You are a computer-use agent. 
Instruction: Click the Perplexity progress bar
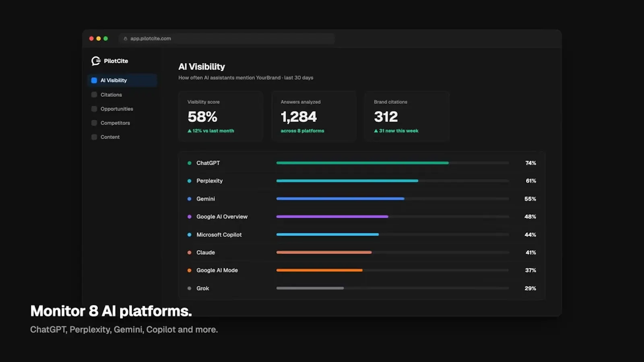[x=393, y=181]
